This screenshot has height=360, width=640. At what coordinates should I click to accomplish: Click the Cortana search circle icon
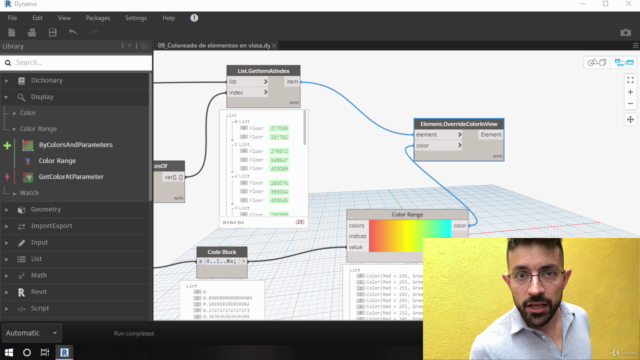point(27,352)
